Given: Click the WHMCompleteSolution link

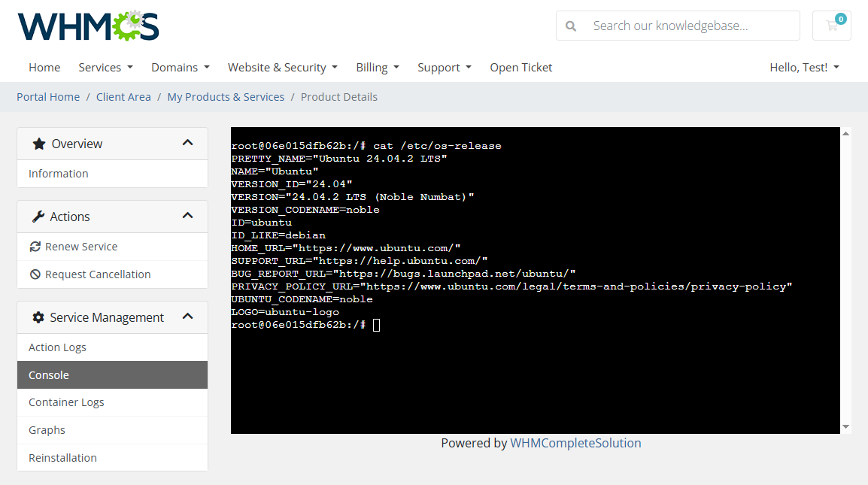Looking at the screenshot, I should coord(575,443).
